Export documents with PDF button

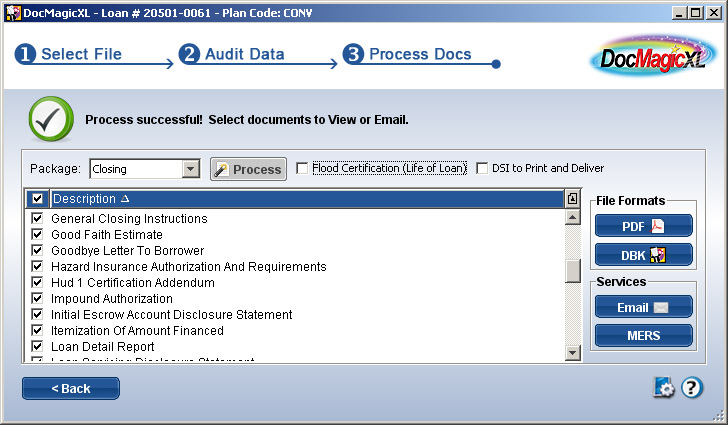(644, 226)
